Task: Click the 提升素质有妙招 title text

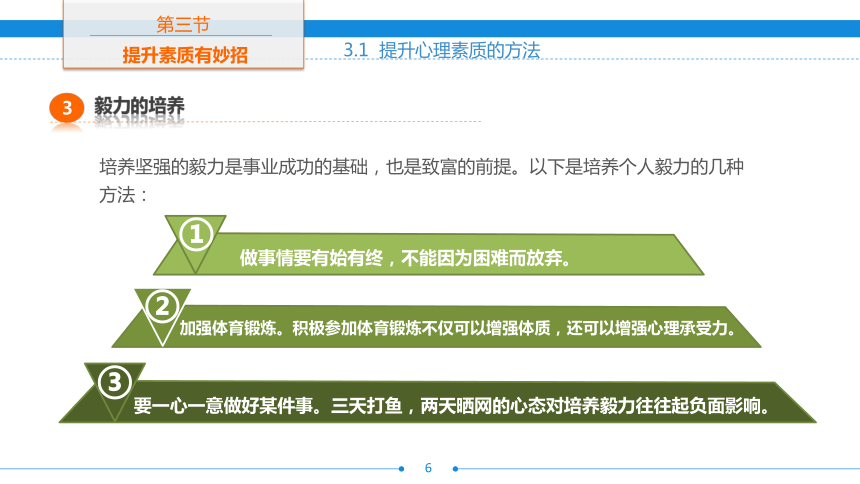Action: [185, 55]
